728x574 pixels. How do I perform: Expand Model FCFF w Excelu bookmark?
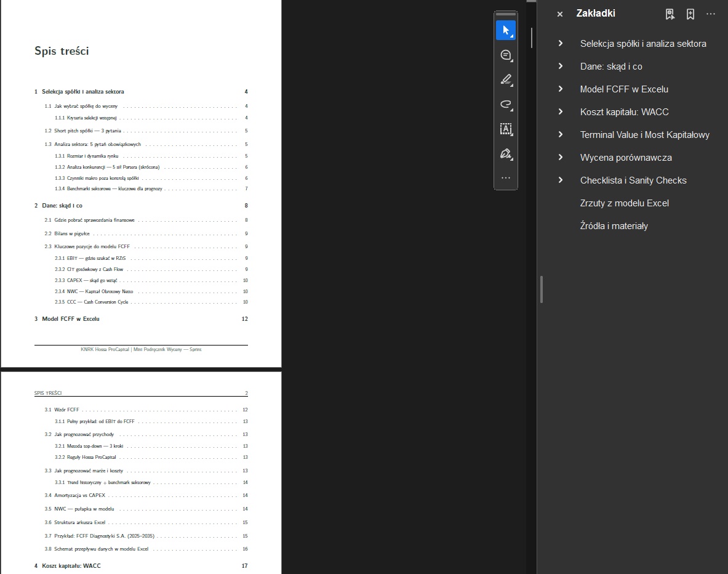(x=561, y=89)
